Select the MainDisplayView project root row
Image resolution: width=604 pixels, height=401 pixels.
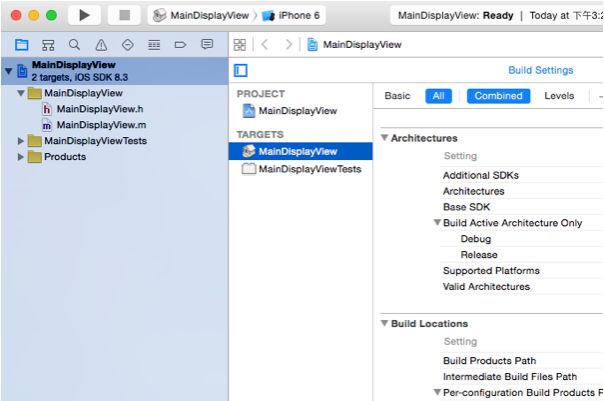[115, 71]
